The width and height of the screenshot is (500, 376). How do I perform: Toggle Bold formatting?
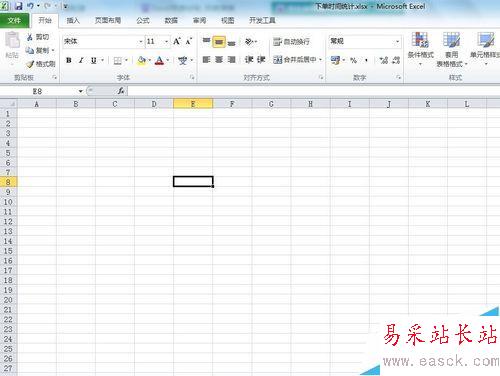pos(69,60)
